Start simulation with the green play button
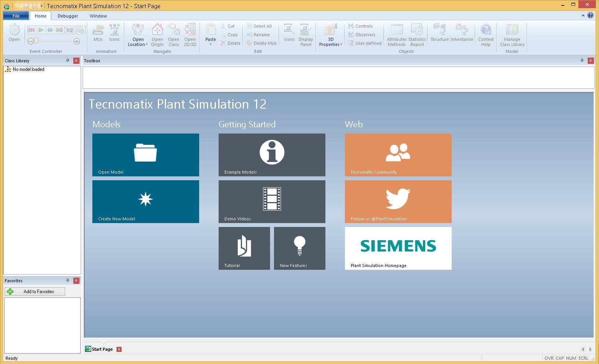599x364 pixels. pos(41,30)
